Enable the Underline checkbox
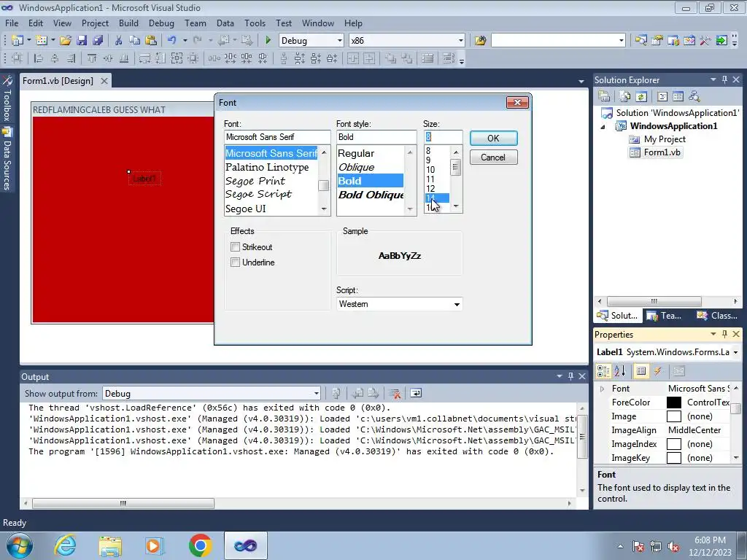 click(235, 262)
